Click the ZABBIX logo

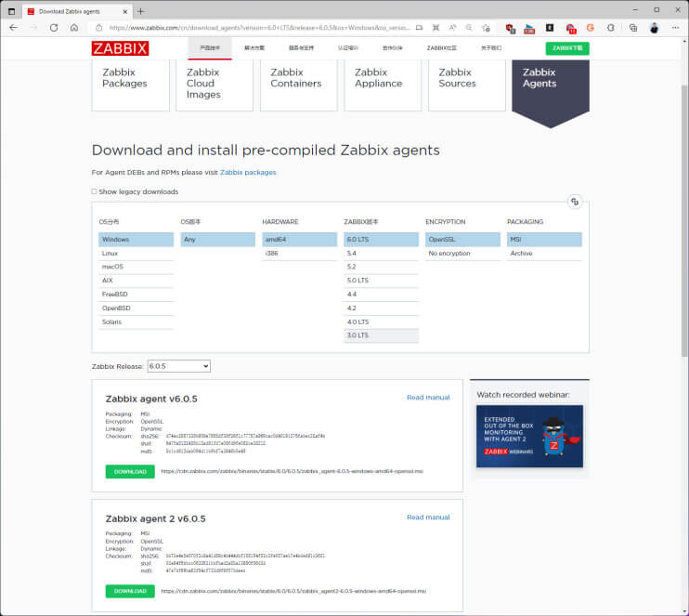pyautogui.click(x=120, y=48)
